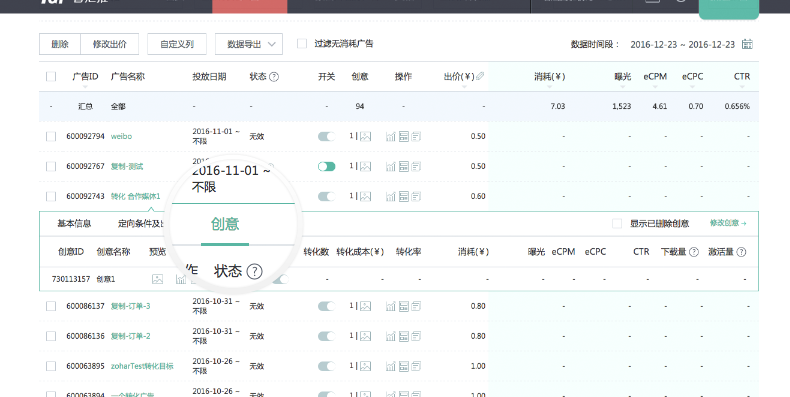Sort by the 出价(¥) column arrow
Image resolution: width=790 pixels, height=397 pixels.
click(x=464, y=87)
